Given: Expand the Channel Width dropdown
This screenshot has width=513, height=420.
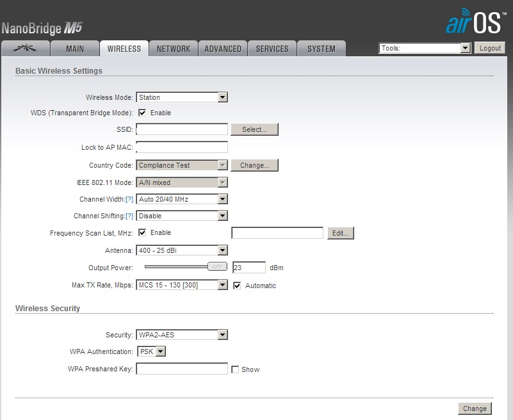Looking at the screenshot, I should point(182,199).
